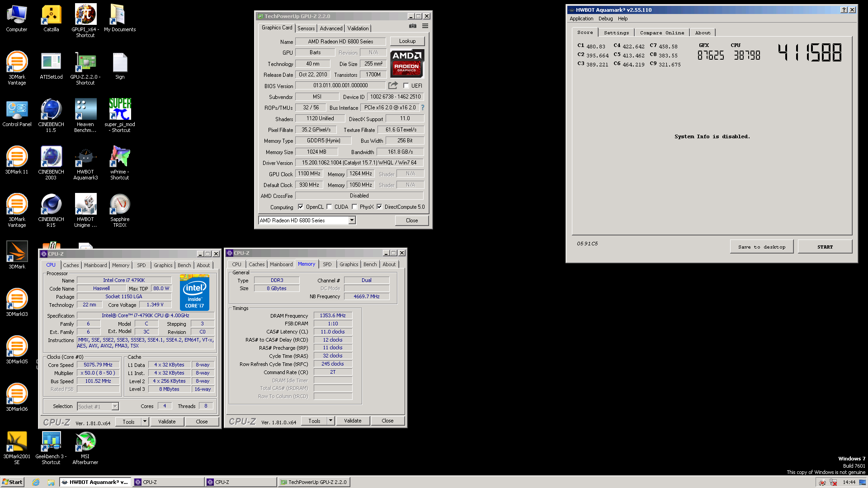Click the bus interface question mark in GPU-Z
868x488 pixels.
pos(423,108)
